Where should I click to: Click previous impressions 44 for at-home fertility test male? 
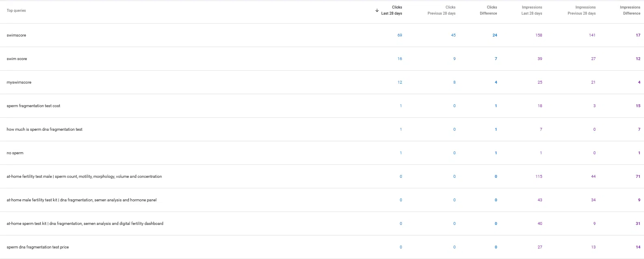point(593,177)
